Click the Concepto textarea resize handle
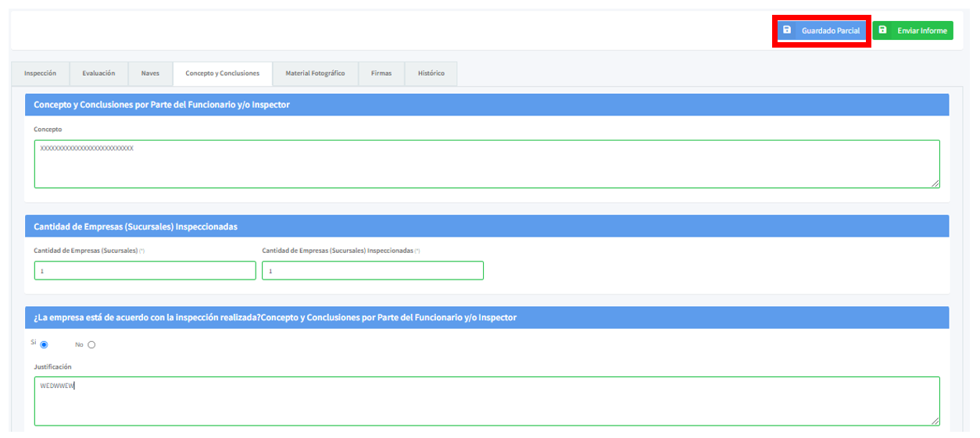 (935, 183)
